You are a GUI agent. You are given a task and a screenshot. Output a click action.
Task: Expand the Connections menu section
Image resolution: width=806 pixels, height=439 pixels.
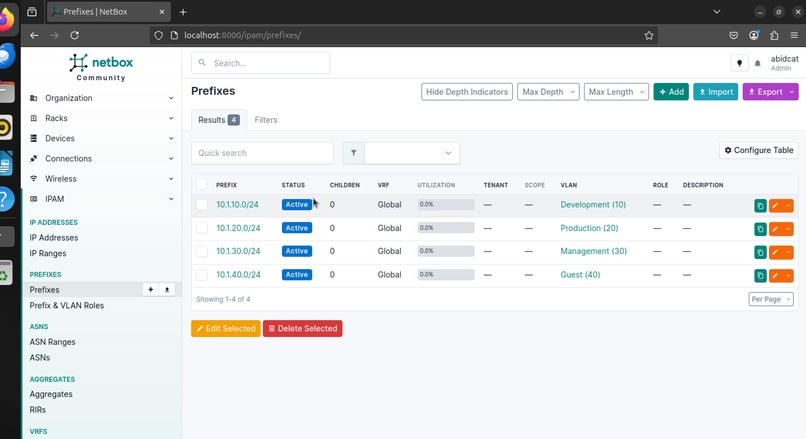coord(102,158)
